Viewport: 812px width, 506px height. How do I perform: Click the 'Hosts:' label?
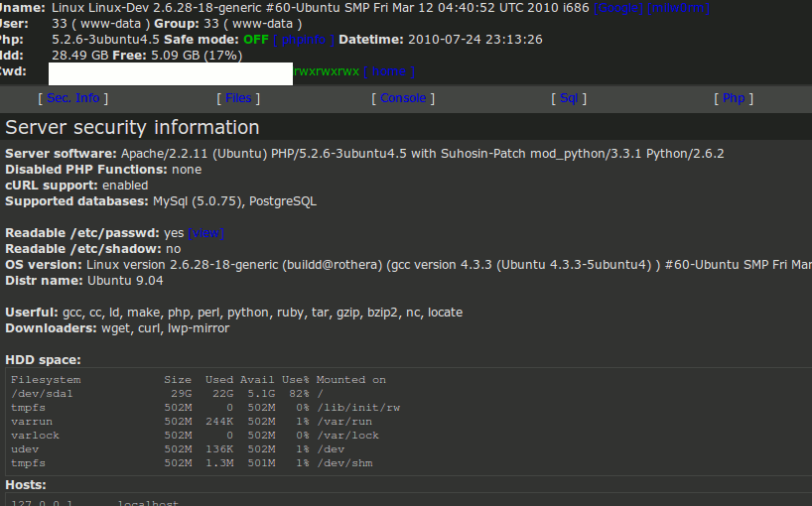coord(26,485)
